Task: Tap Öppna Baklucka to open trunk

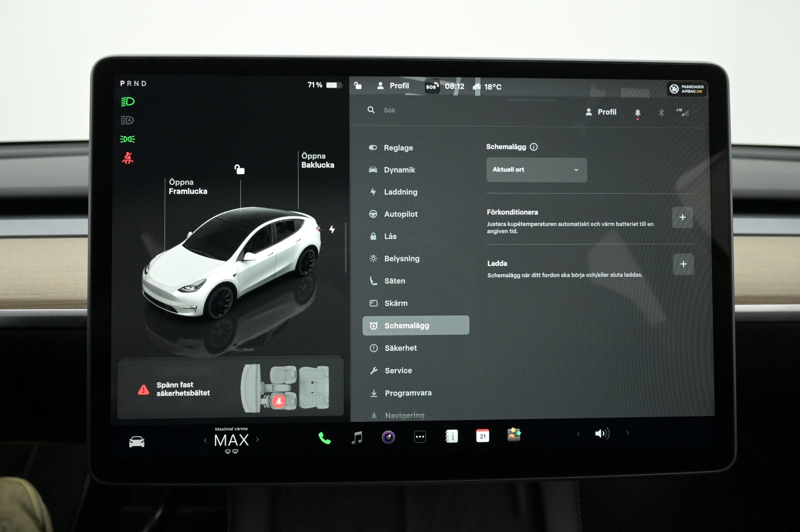Action: tap(317, 161)
